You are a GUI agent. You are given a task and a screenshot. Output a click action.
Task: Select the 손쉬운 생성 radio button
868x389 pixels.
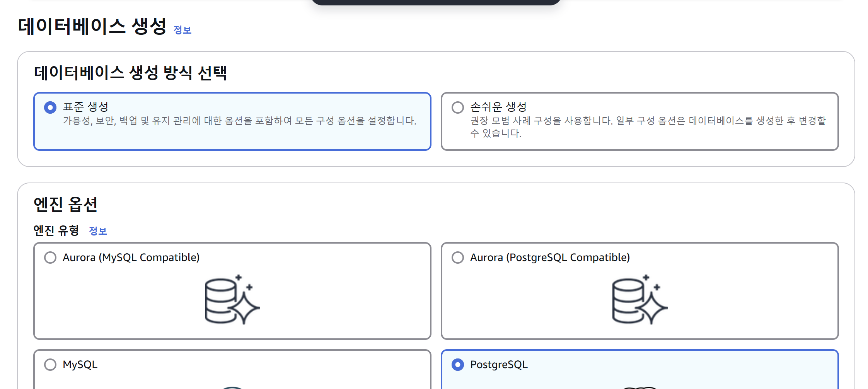tap(458, 107)
